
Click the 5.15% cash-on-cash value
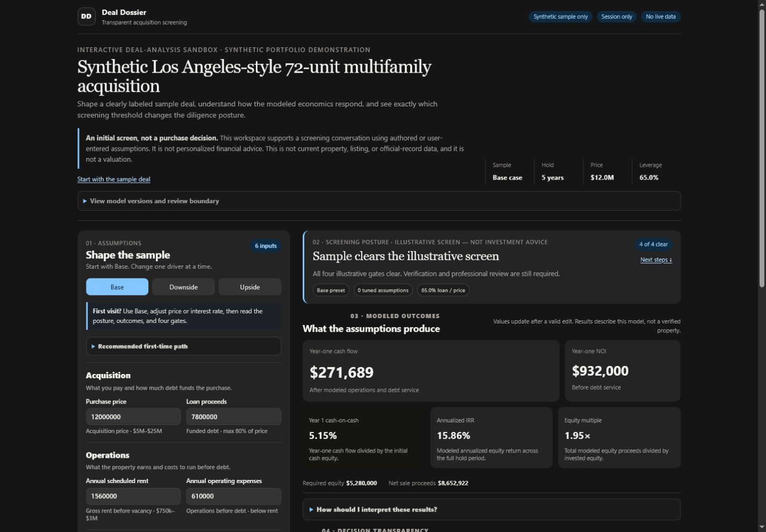click(323, 436)
